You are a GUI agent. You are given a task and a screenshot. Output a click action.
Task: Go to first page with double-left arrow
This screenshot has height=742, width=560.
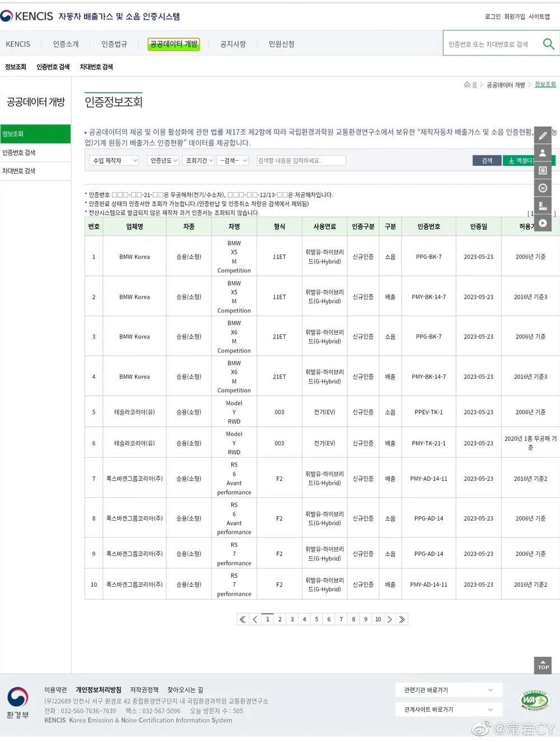(x=242, y=619)
